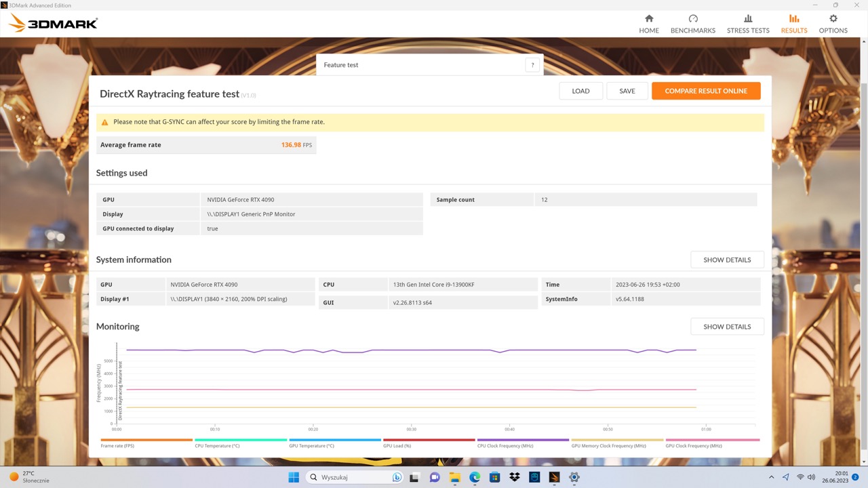The height and width of the screenshot is (488, 868).
Task: Select the NVIDIA GeForce RTX 4090 setting value
Action: tap(241, 200)
